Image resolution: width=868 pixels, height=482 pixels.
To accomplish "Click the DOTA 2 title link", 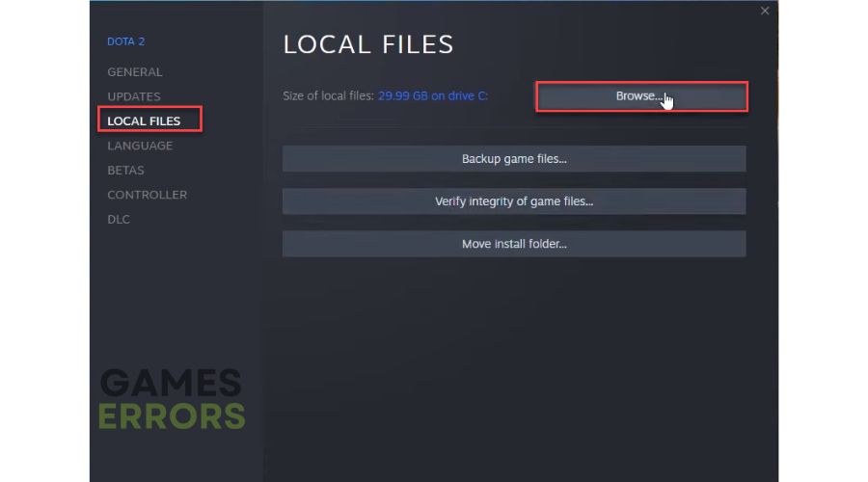I will [125, 41].
